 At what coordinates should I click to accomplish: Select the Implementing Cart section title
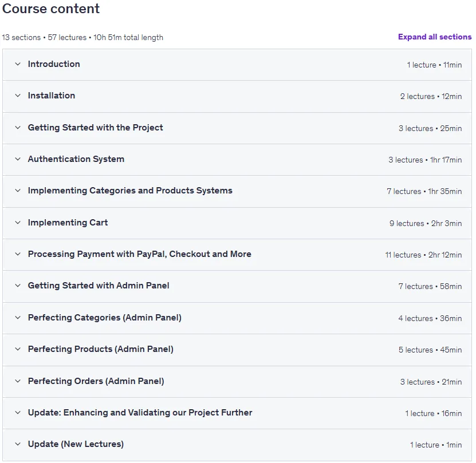68,223
